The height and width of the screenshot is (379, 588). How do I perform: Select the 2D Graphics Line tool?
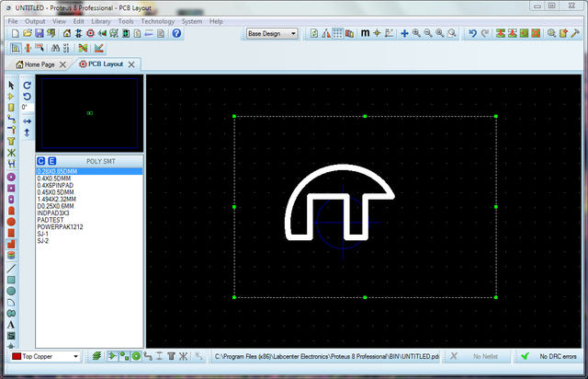[x=11, y=269]
